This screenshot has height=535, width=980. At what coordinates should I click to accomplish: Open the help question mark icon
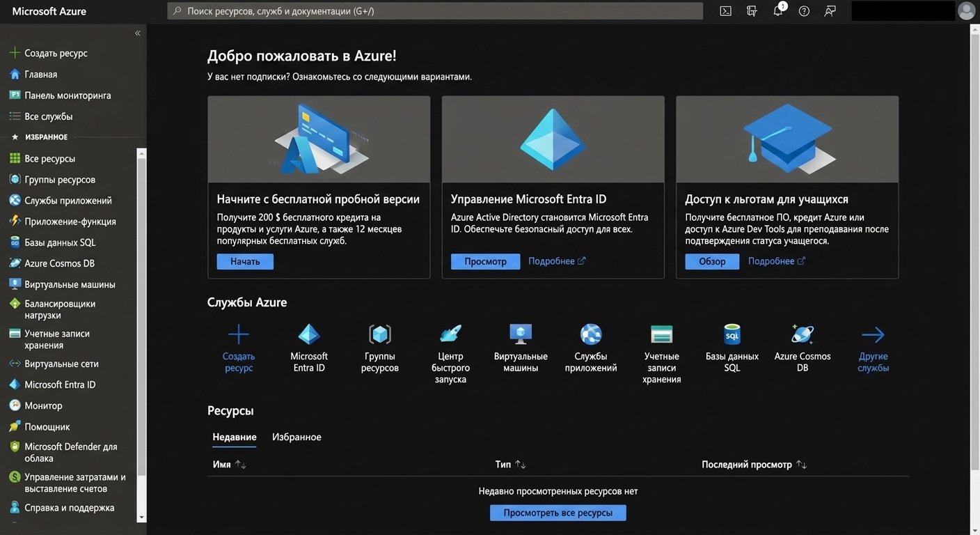[804, 10]
